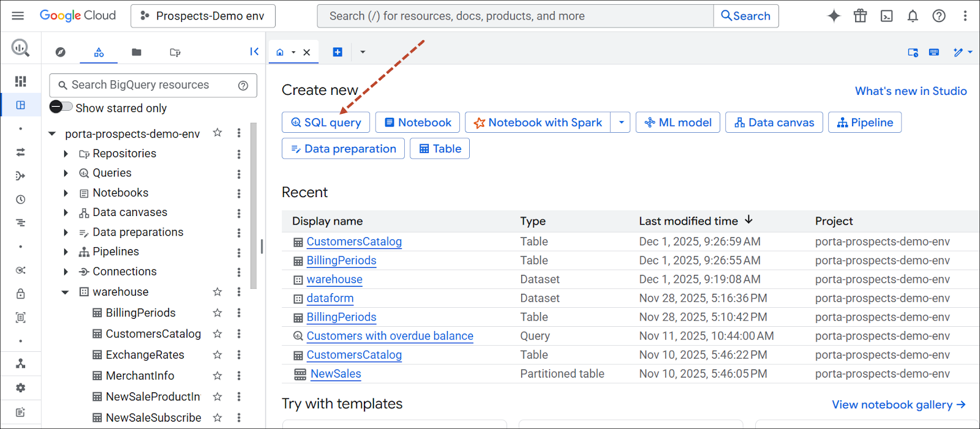
Task: Open the dataform dataset link
Action: [x=330, y=298]
